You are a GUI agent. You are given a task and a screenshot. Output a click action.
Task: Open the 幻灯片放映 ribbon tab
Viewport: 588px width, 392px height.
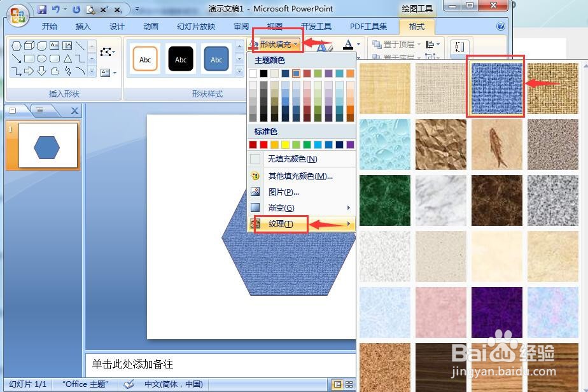tap(196, 26)
